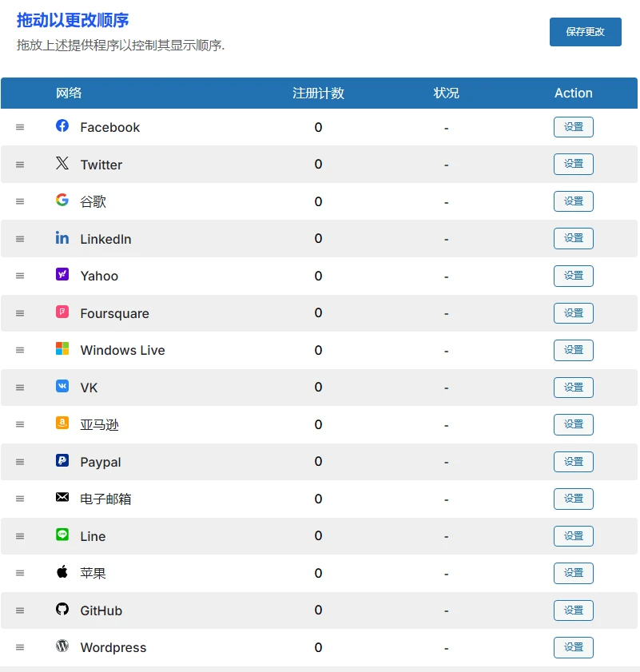Click the GitHub icon
The image size is (640, 672).
pyautogui.click(x=62, y=610)
